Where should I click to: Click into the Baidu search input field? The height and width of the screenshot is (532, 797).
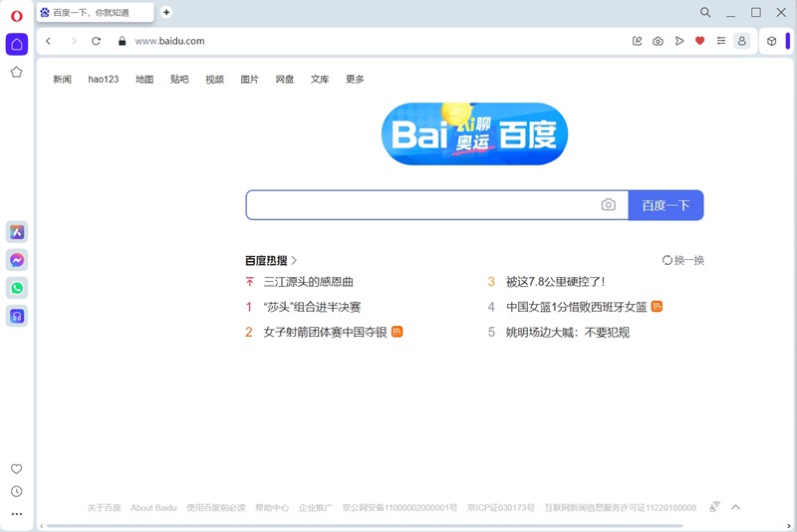tap(418, 205)
